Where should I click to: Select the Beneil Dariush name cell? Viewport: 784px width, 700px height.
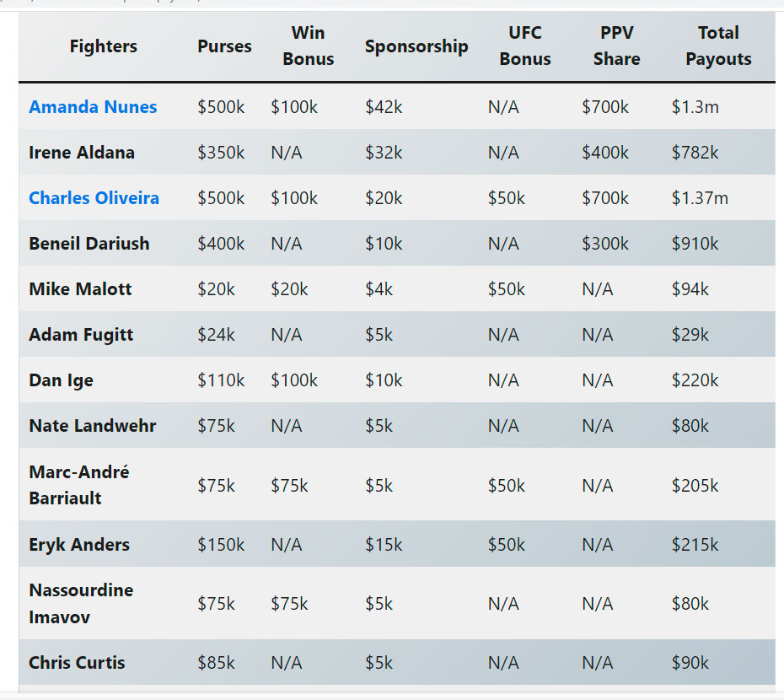pyautogui.click(x=89, y=244)
